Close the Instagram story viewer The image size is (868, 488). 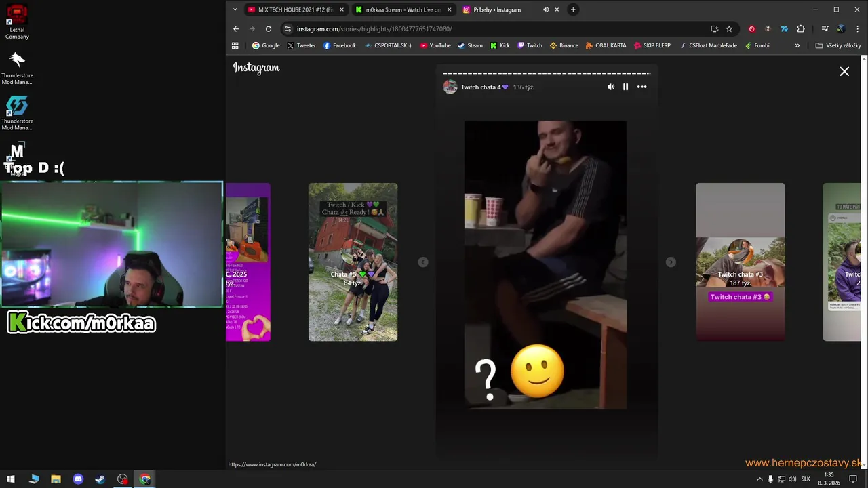(x=844, y=71)
